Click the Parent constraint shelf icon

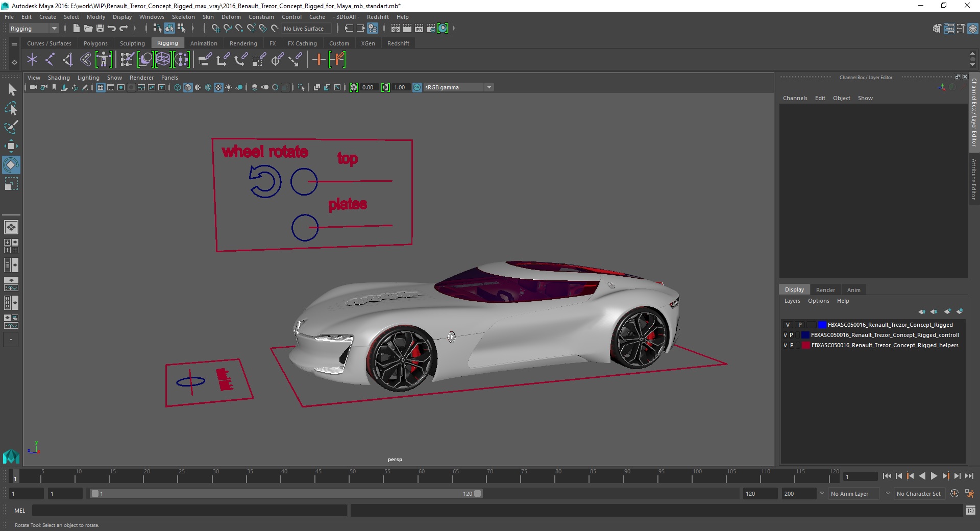click(205, 60)
